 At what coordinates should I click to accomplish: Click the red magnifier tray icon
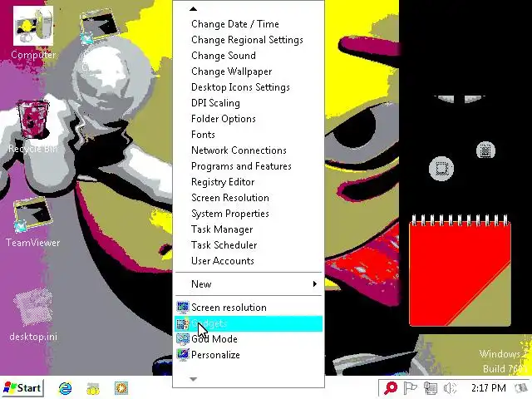pyautogui.click(x=391, y=388)
